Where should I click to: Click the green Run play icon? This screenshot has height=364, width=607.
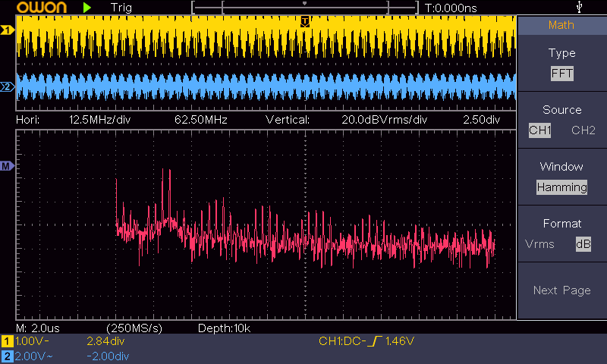click(88, 8)
